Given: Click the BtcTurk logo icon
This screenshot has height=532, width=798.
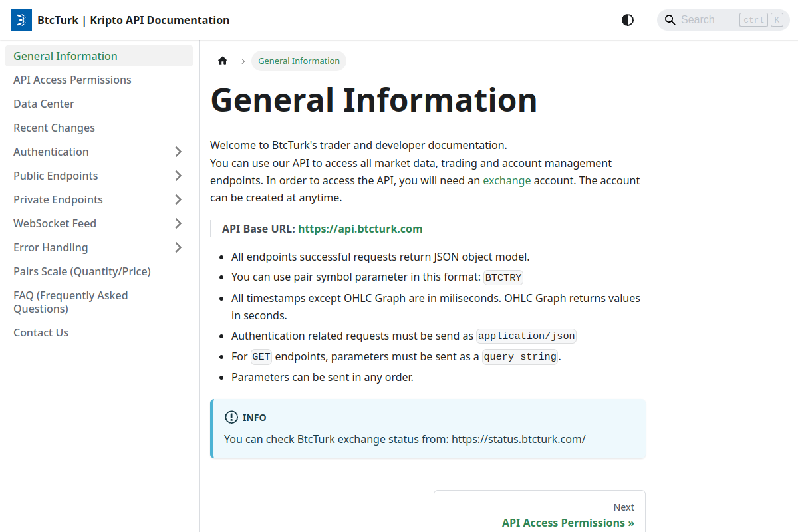Looking at the screenshot, I should [21, 20].
